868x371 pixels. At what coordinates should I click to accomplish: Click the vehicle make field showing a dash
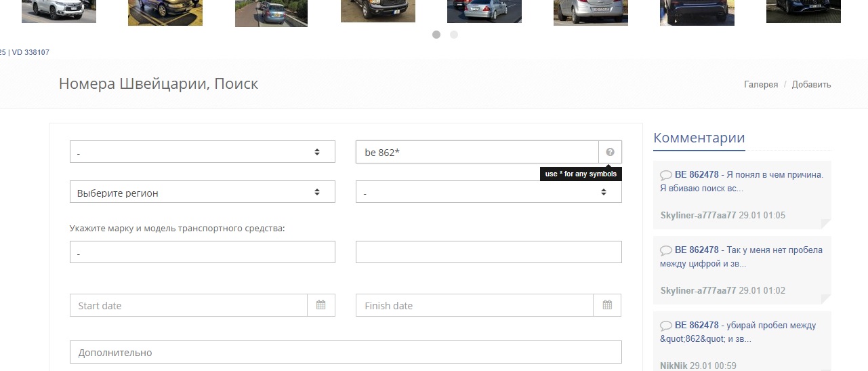click(203, 252)
